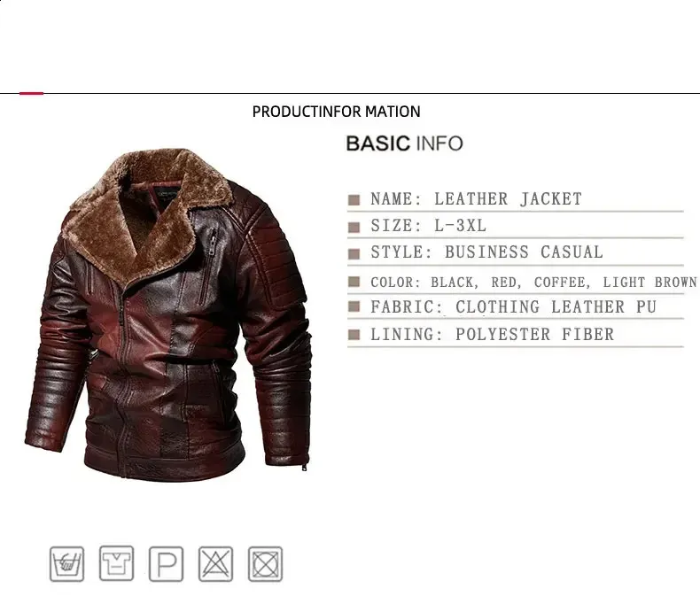Click the do-not-bleach triangle icon

point(215,564)
